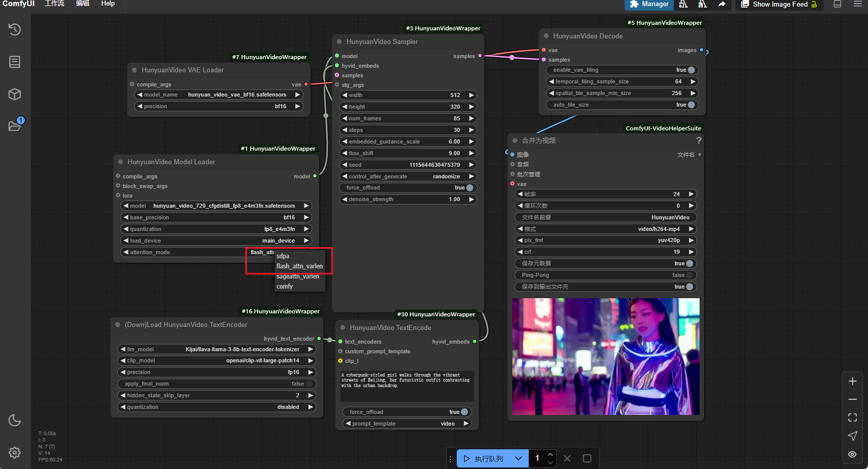Open the workflows folder icon
The height and width of the screenshot is (469, 868).
point(15,125)
